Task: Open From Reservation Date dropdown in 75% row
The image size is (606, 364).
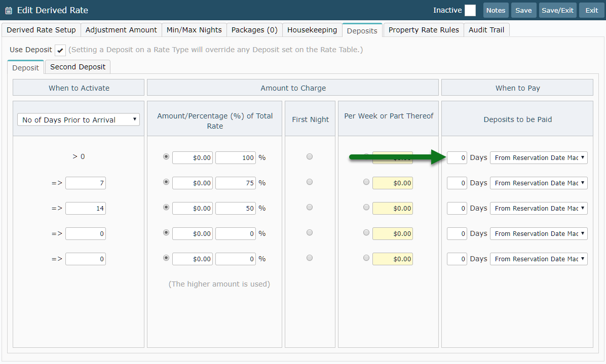Action: (x=539, y=183)
